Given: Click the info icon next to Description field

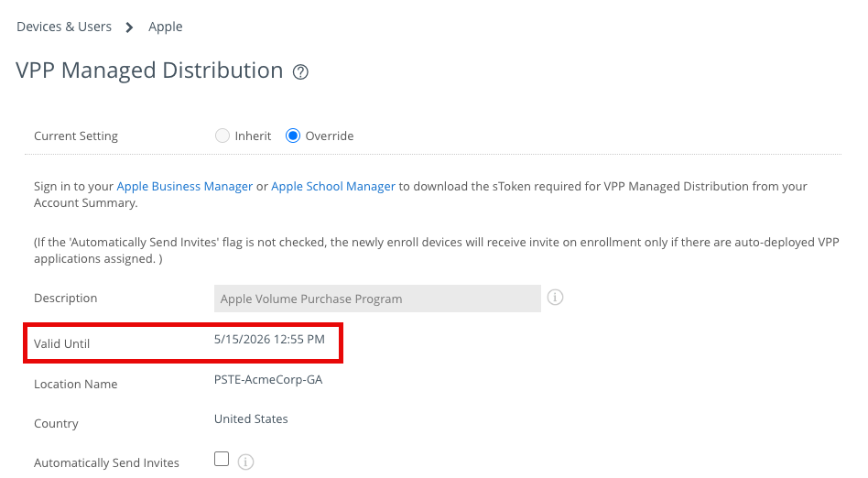Looking at the screenshot, I should pos(555,298).
